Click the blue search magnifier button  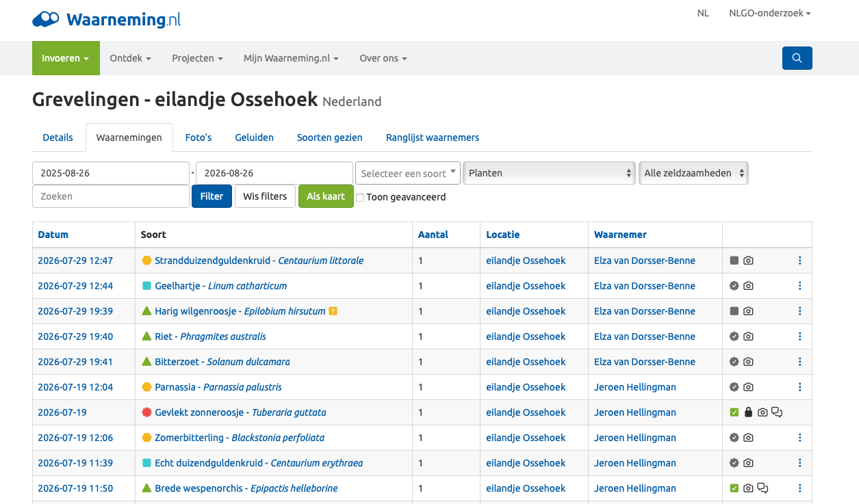tap(797, 58)
